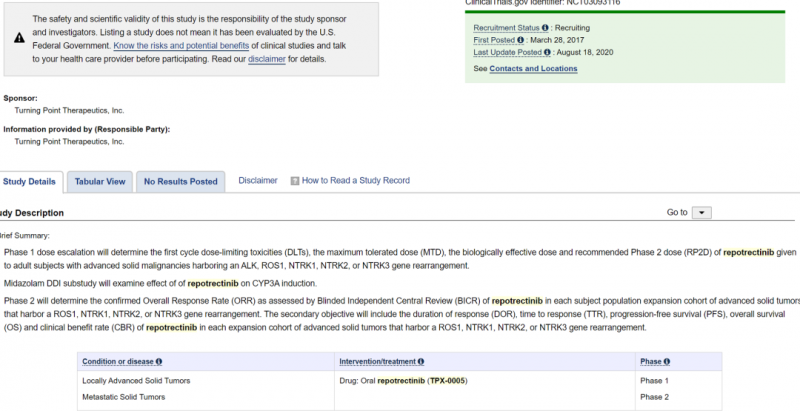Click info icon next to Intervention/treatment

point(421,362)
